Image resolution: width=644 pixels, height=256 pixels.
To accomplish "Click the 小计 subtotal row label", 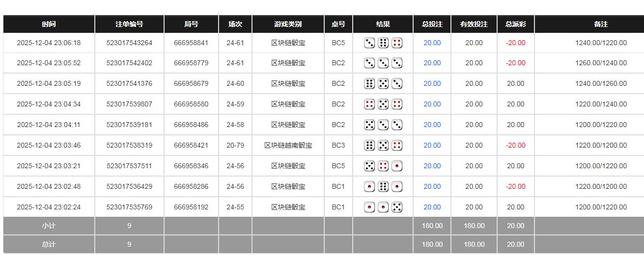I will (49, 226).
